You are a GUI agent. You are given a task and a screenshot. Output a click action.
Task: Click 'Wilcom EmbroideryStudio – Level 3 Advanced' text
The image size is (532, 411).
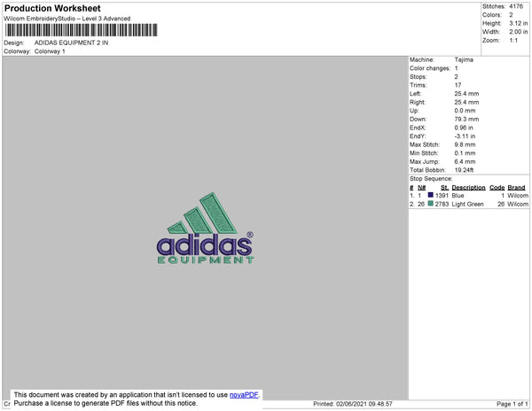coord(67,19)
